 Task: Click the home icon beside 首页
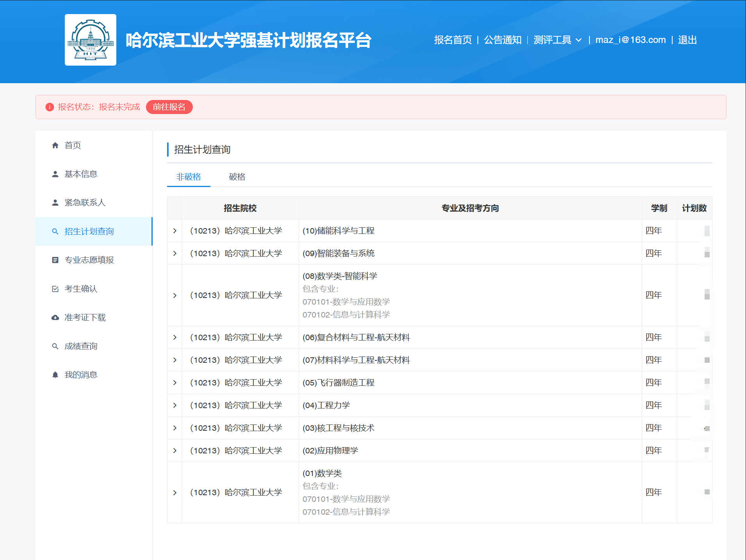[55, 145]
